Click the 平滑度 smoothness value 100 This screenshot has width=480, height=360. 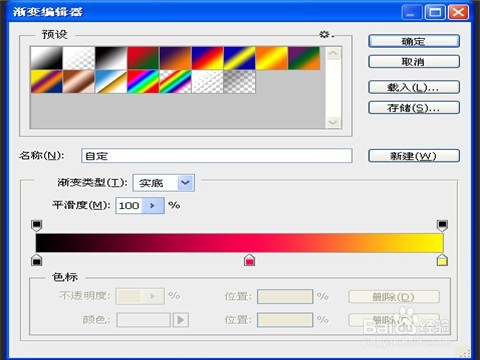[x=129, y=205]
